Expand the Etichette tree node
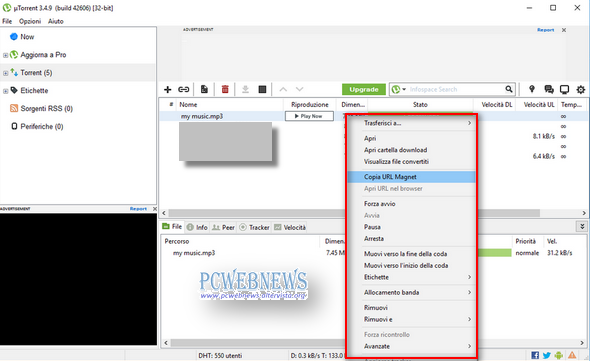590x361 pixels. [x=5, y=91]
